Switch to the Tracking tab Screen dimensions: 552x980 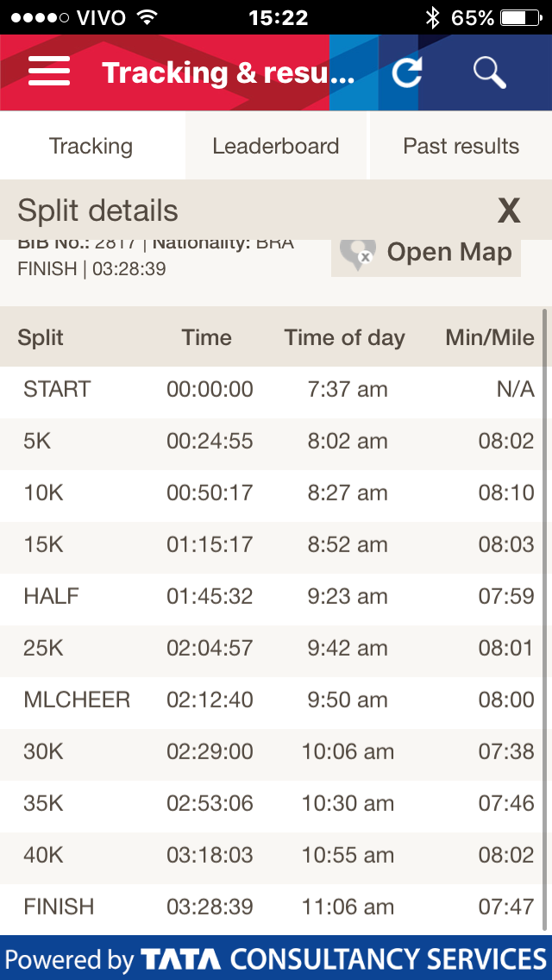point(91,146)
